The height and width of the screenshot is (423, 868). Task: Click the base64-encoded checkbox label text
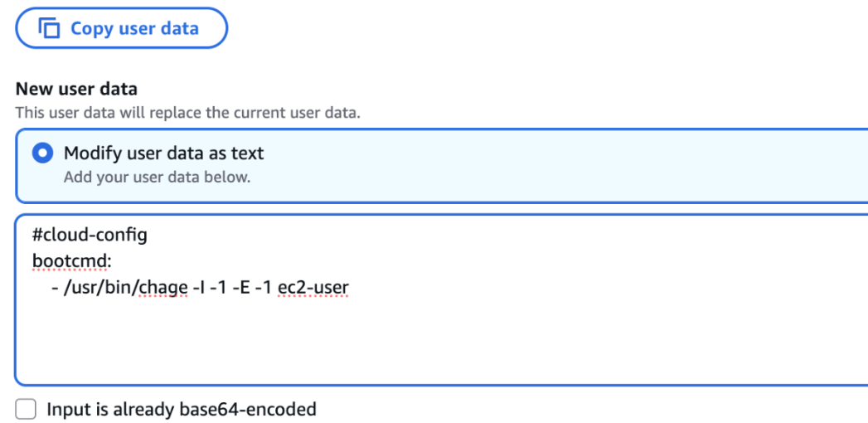coord(181,409)
